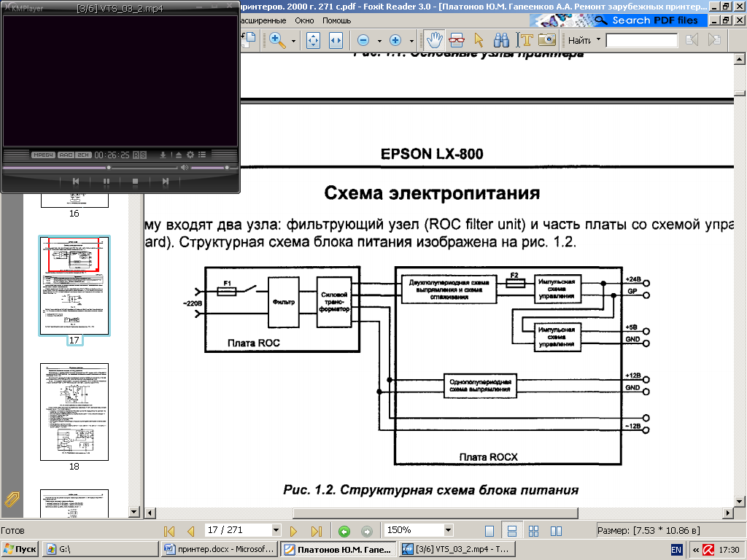
Task: Show hidden tray icons chevron
Action: click(696, 550)
